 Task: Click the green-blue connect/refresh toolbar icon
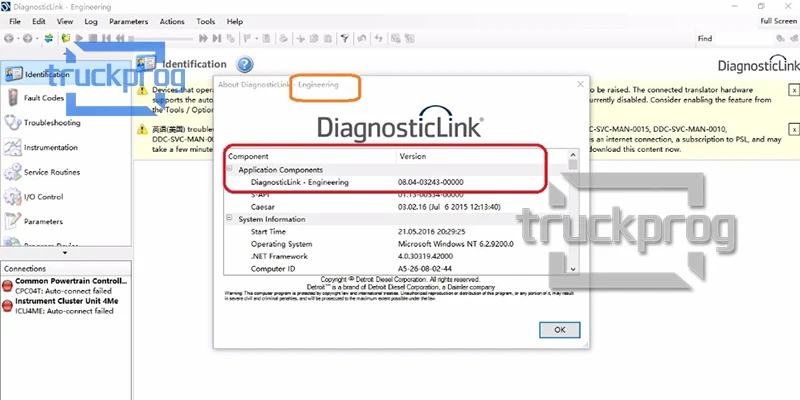pyautogui.click(x=48, y=38)
